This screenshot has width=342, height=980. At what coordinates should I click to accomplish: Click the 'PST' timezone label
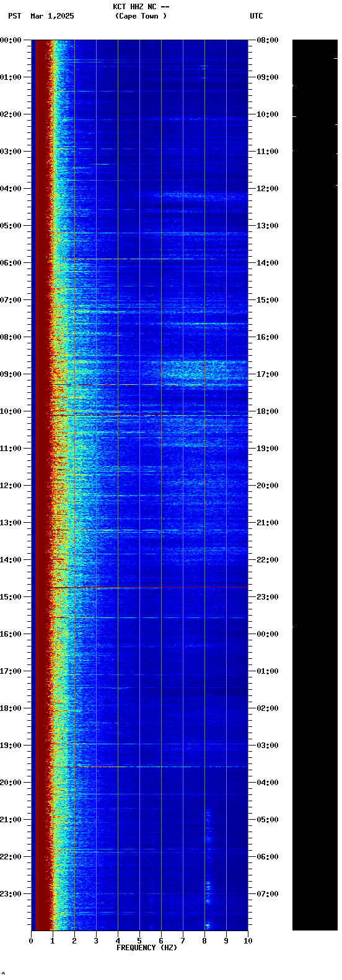click(15, 16)
